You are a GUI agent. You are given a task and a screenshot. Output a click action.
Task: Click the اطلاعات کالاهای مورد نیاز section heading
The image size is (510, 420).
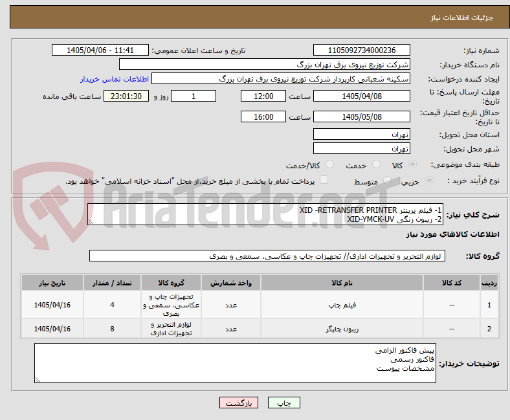tap(452, 234)
